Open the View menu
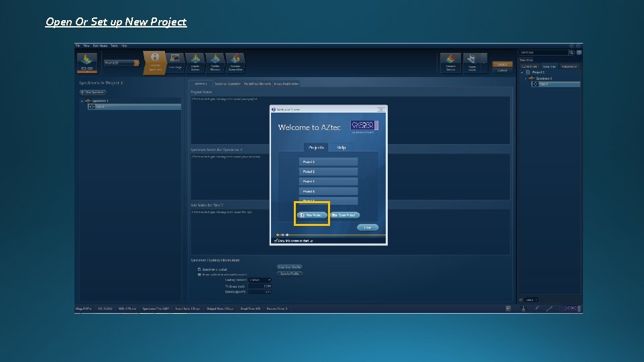This screenshot has width=644, height=362. (x=87, y=46)
